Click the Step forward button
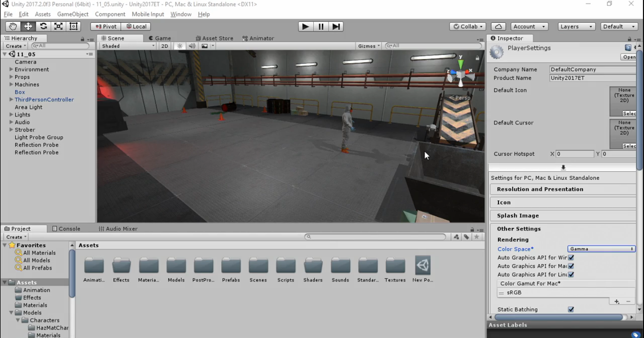644x338 pixels. pyautogui.click(x=336, y=26)
